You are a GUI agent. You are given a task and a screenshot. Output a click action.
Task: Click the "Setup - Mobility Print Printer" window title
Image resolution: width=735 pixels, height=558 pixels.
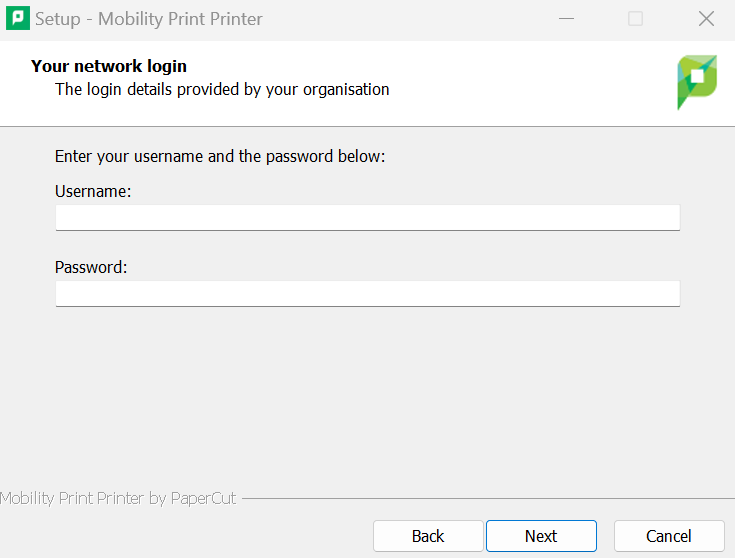point(149,19)
